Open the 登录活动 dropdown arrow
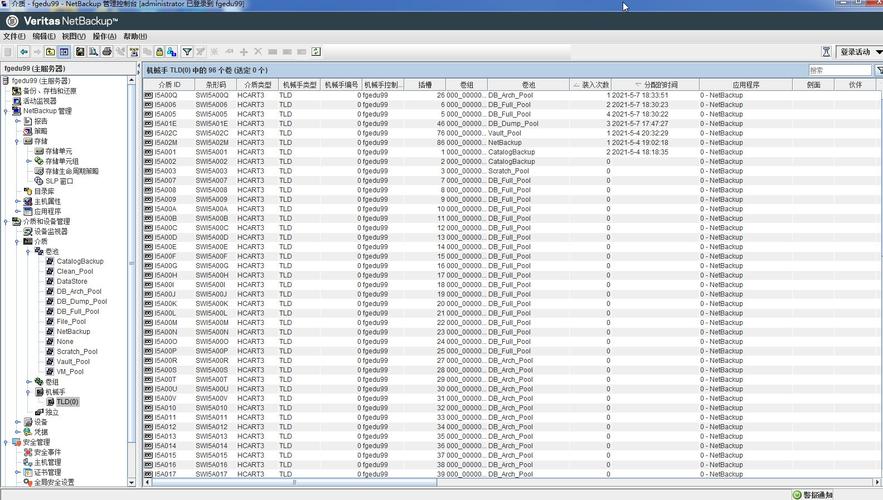The height and width of the screenshot is (500, 883). (x=878, y=52)
